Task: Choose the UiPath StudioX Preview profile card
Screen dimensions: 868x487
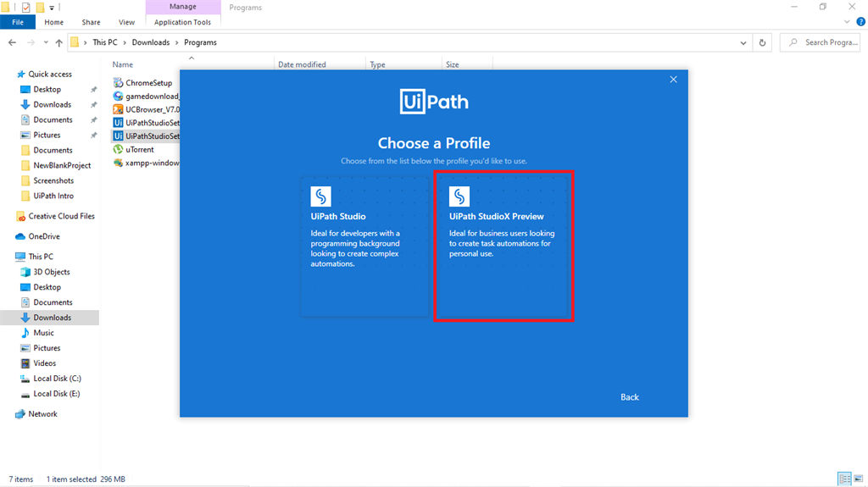Action: click(504, 246)
